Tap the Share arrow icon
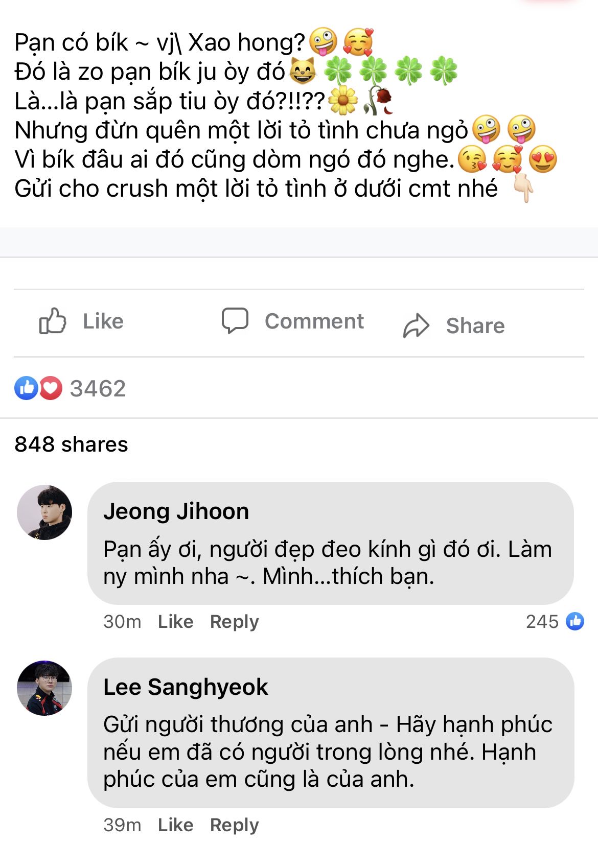Screen dimensions: 598x868 click(416, 325)
